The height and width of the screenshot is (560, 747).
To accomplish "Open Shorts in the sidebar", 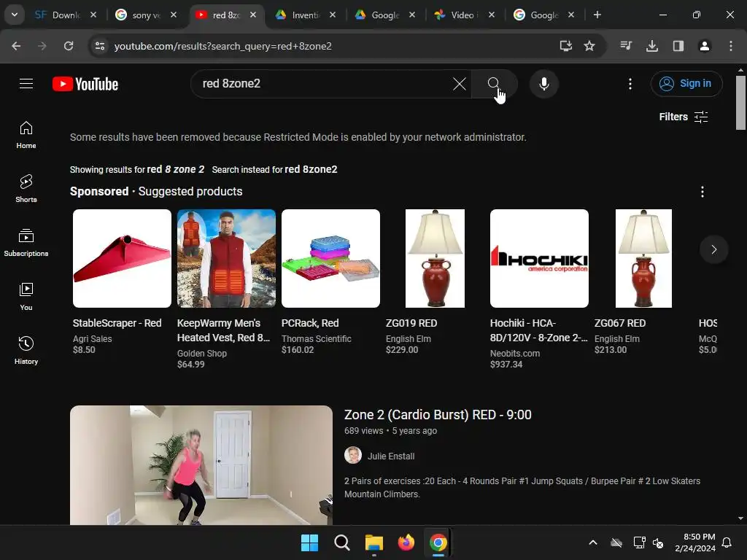I will click(26, 189).
